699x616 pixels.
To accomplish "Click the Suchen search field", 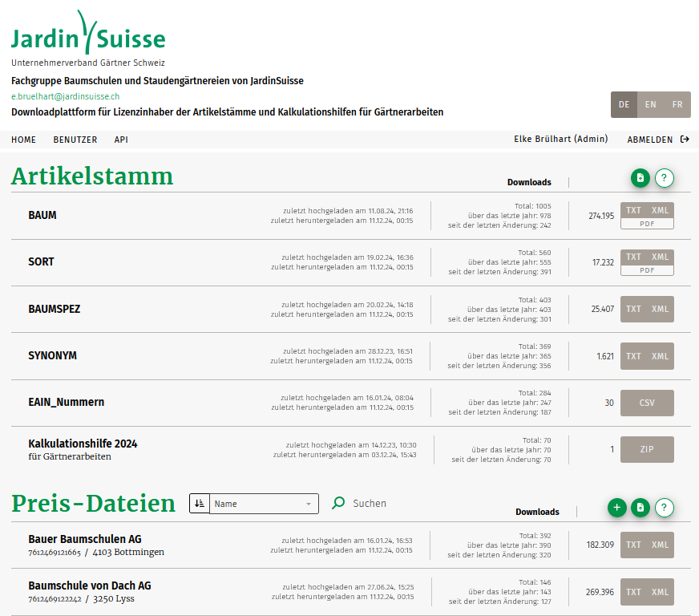I will [x=370, y=503].
